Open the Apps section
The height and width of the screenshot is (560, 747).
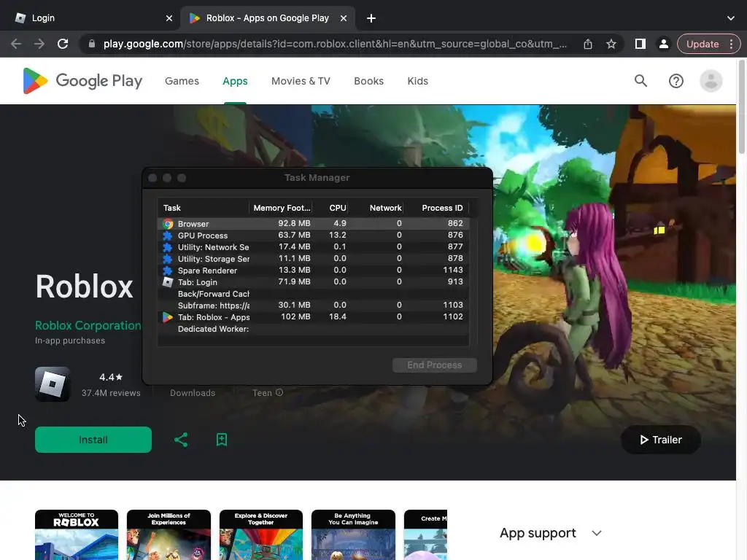point(235,81)
